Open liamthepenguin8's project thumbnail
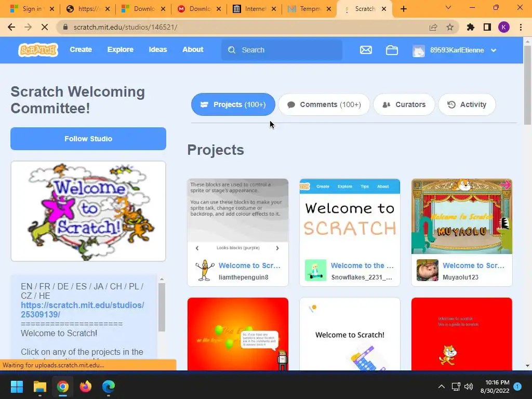Viewport: 532px width, 399px height. 238,216
